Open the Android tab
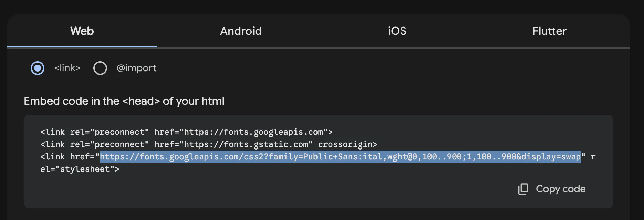 coord(241,31)
